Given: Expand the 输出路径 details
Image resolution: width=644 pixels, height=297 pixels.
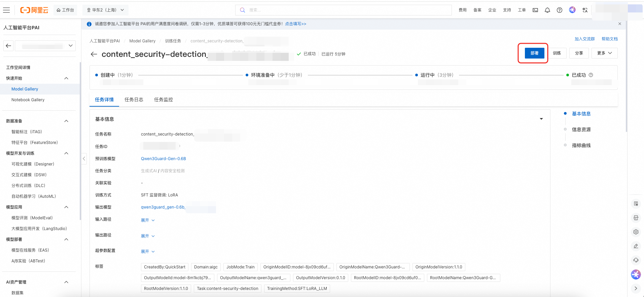Looking at the screenshot, I should [x=148, y=236].
